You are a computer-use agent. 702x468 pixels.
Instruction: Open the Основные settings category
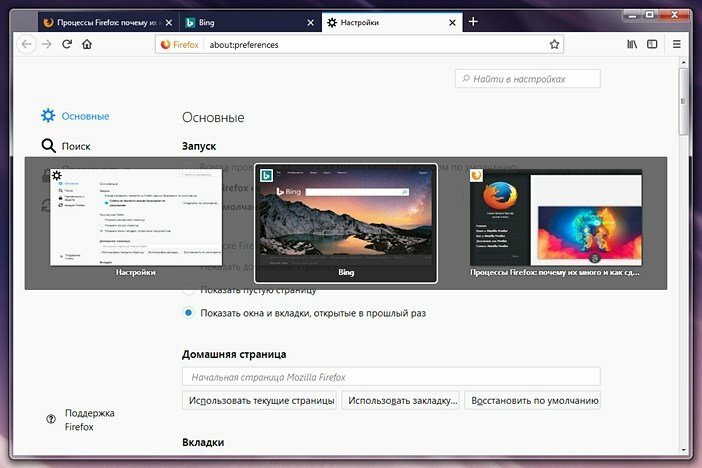tap(75, 116)
